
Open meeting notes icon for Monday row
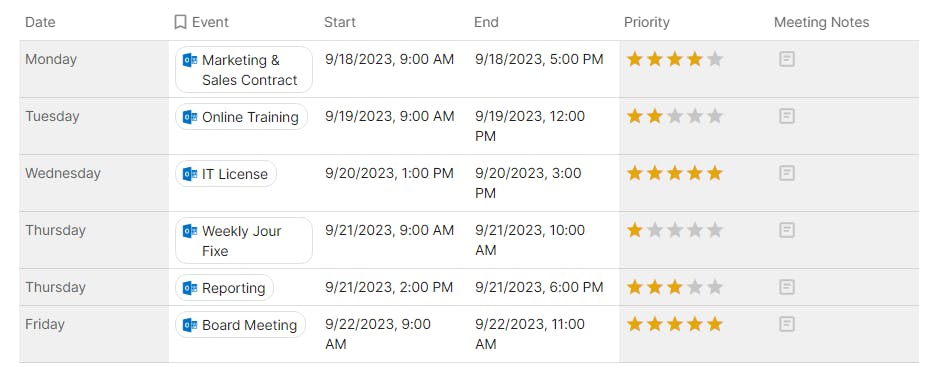(x=787, y=59)
